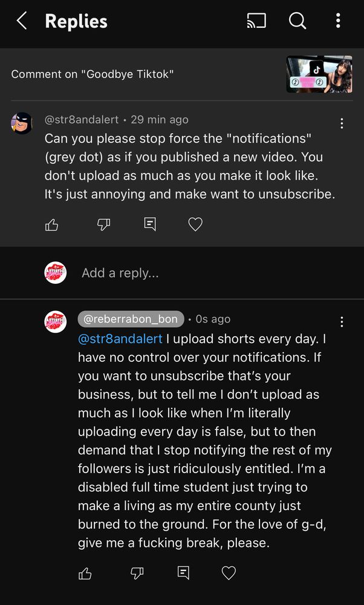Dislike the @str8andalert comment

(x=104, y=225)
